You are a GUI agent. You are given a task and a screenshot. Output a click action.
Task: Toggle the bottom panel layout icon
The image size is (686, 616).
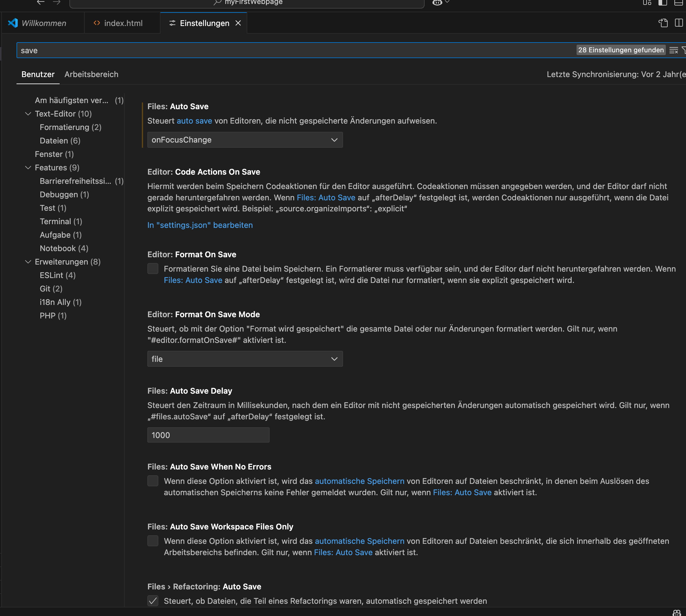click(678, 3)
